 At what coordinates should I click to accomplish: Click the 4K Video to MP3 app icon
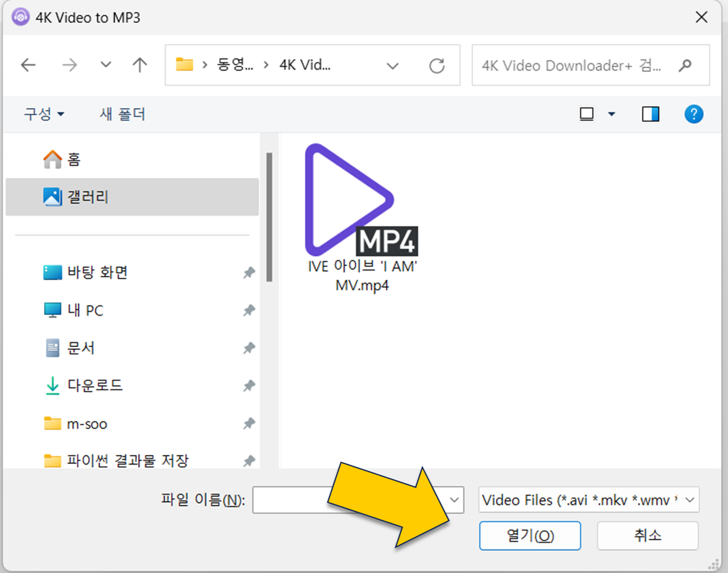click(20, 17)
